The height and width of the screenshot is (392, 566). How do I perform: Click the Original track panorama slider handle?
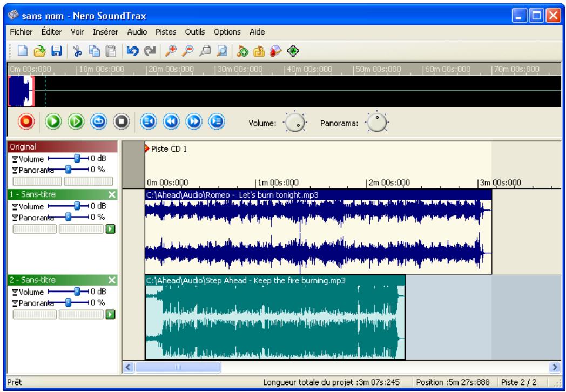pos(68,169)
